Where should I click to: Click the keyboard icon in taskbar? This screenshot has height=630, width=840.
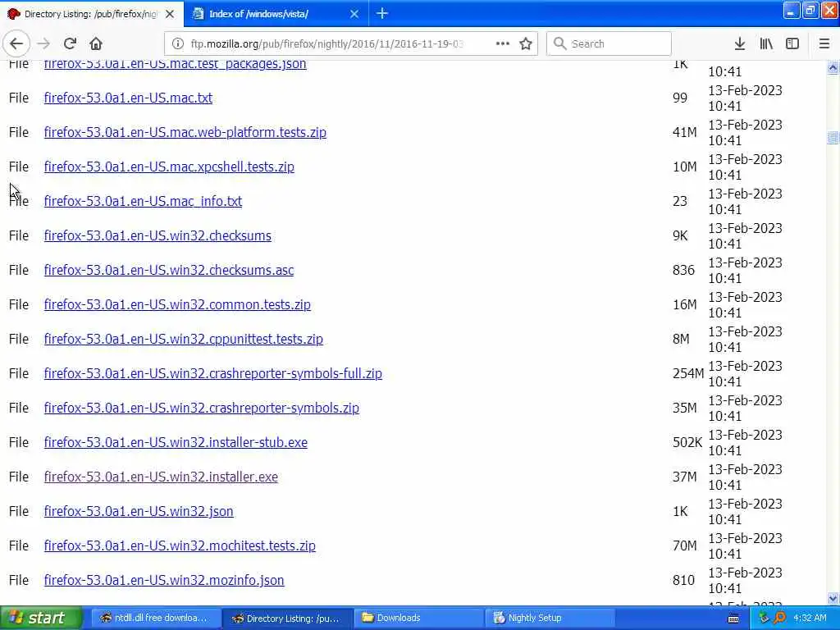click(733, 619)
